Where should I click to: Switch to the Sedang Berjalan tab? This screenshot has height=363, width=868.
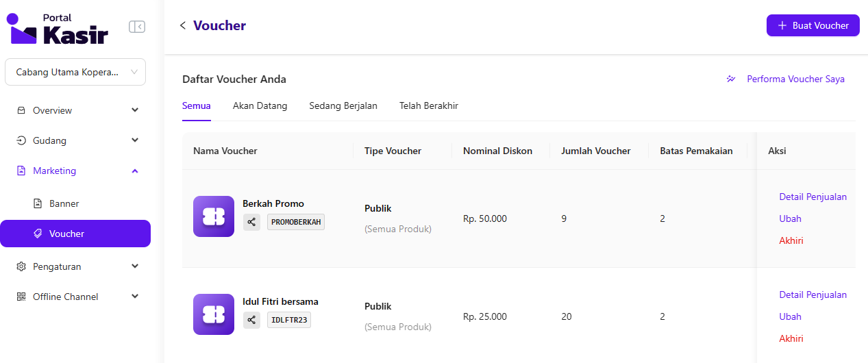click(x=343, y=105)
